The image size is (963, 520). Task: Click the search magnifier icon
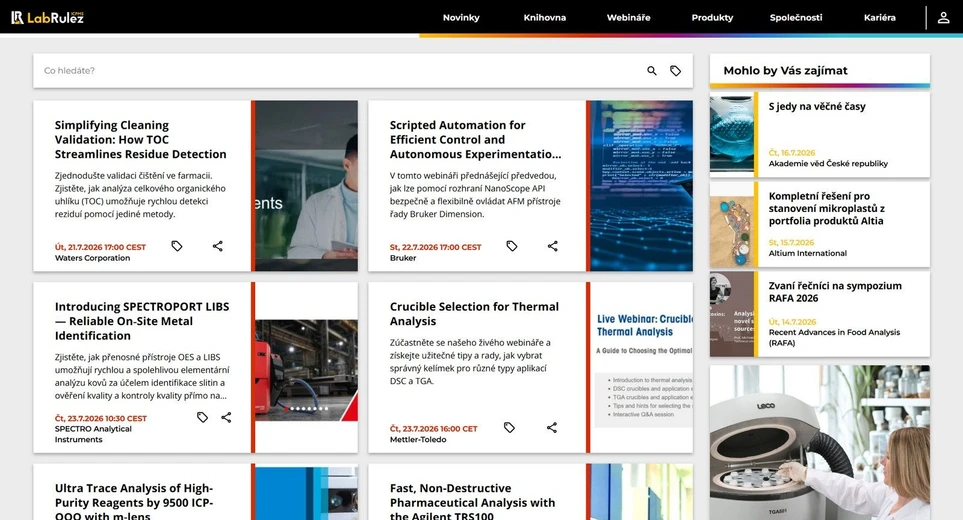click(652, 71)
